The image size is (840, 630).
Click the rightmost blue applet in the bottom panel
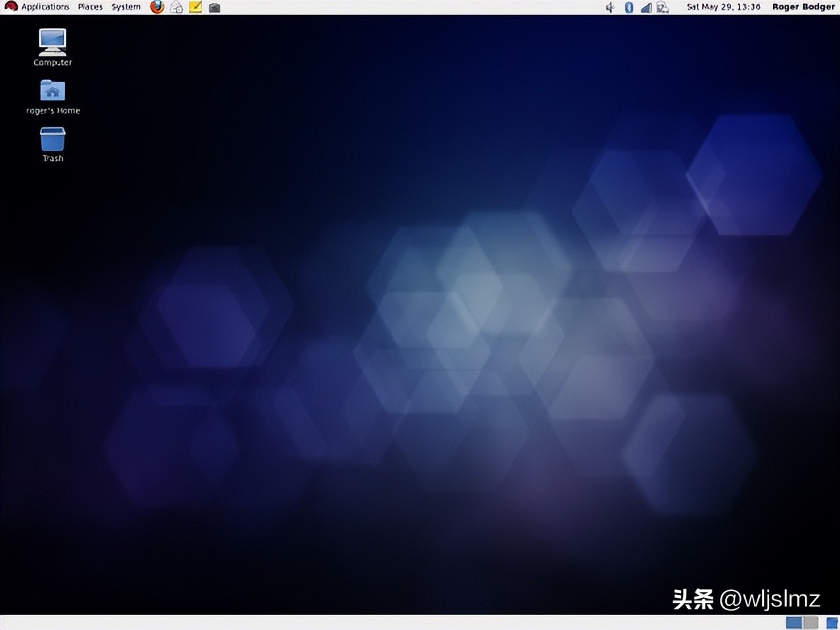pos(831,622)
